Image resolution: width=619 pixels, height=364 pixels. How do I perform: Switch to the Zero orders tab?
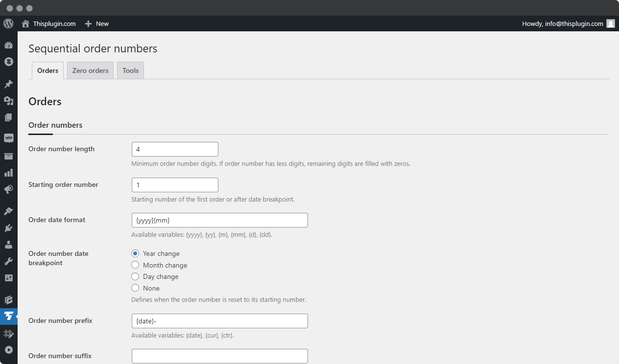(x=90, y=70)
